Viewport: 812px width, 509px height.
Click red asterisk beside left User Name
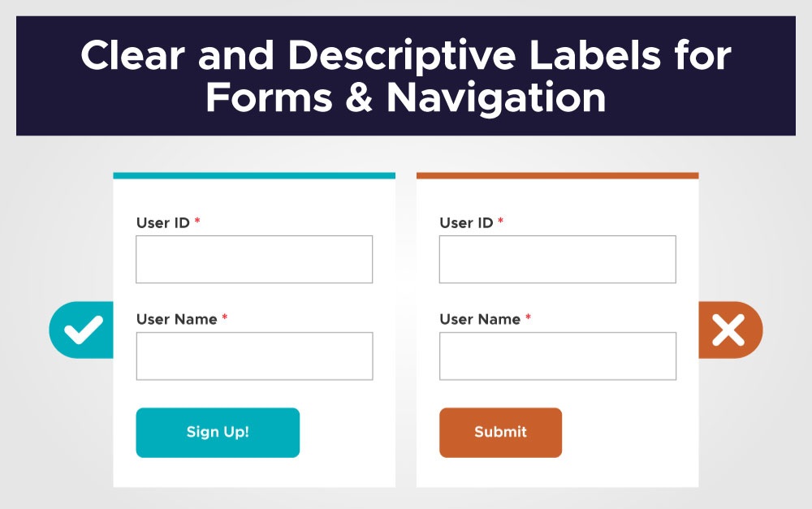(225, 317)
